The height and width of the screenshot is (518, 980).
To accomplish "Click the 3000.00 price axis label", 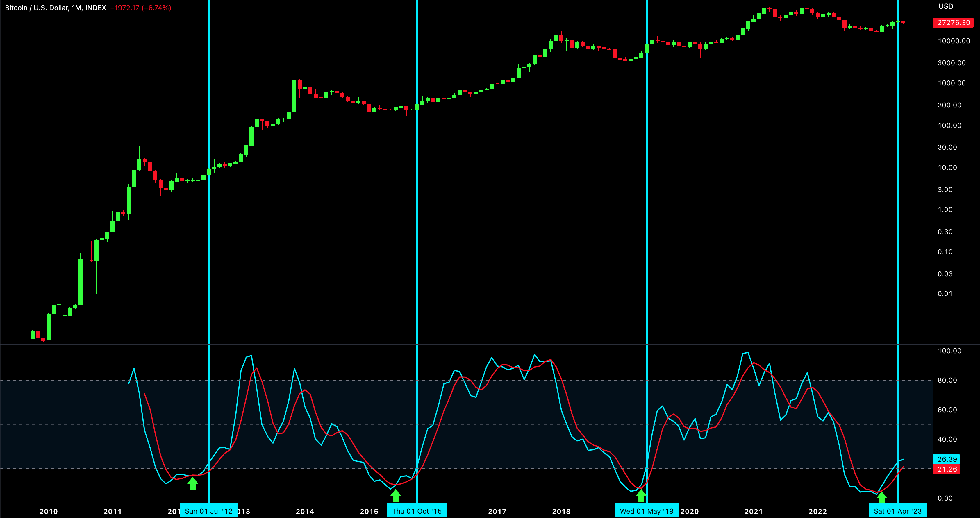I will 952,63.
